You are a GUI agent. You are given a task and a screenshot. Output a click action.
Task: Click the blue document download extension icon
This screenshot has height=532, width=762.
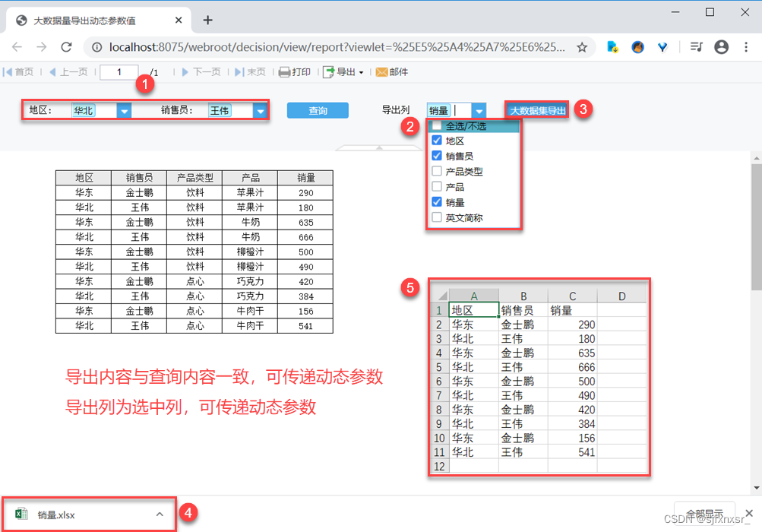(612, 46)
